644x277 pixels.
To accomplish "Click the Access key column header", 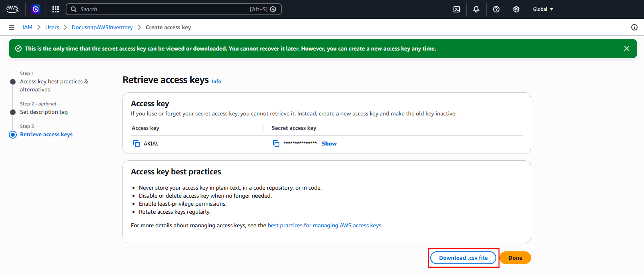I will coord(146,128).
